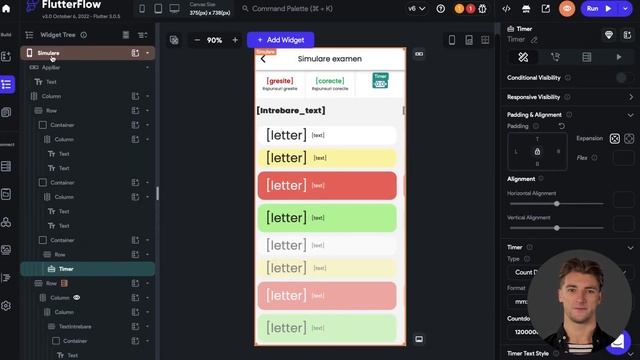The width and height of the screenshot is (640, 360).
Task: Click back arrow in Simulare examen app bar
Action: point(263,59)
